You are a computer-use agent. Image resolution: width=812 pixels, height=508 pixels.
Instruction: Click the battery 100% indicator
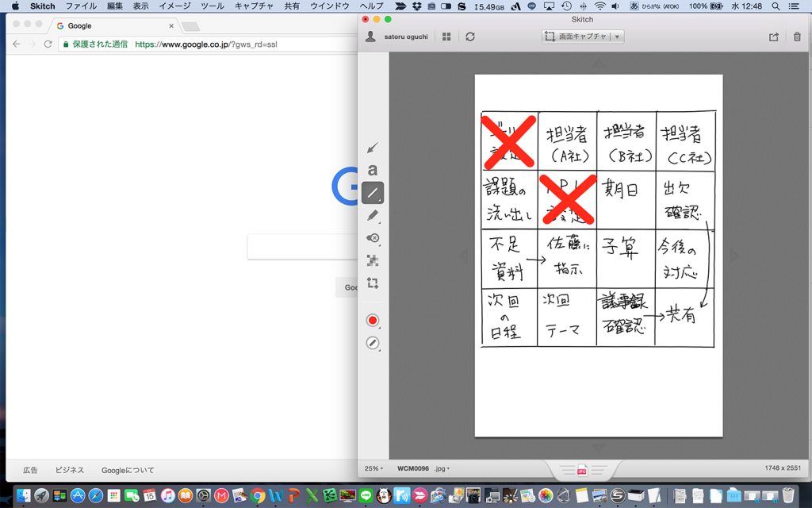pyautogui.click(x=706, y=6)
